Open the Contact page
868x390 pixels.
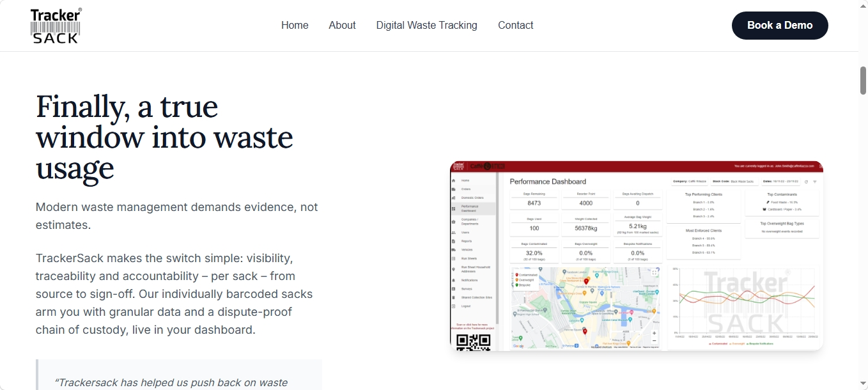pyautogui.click(x=515, y=26)
